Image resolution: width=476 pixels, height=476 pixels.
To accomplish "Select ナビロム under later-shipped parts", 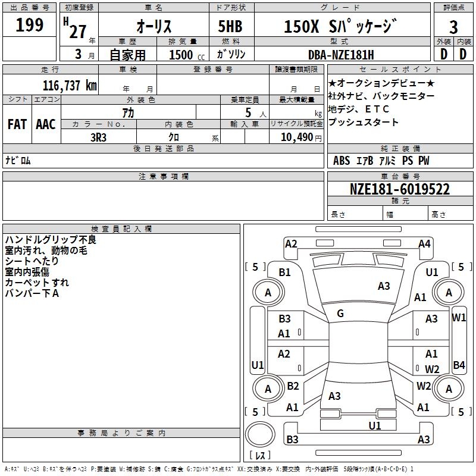I will (x=18, y=160).
